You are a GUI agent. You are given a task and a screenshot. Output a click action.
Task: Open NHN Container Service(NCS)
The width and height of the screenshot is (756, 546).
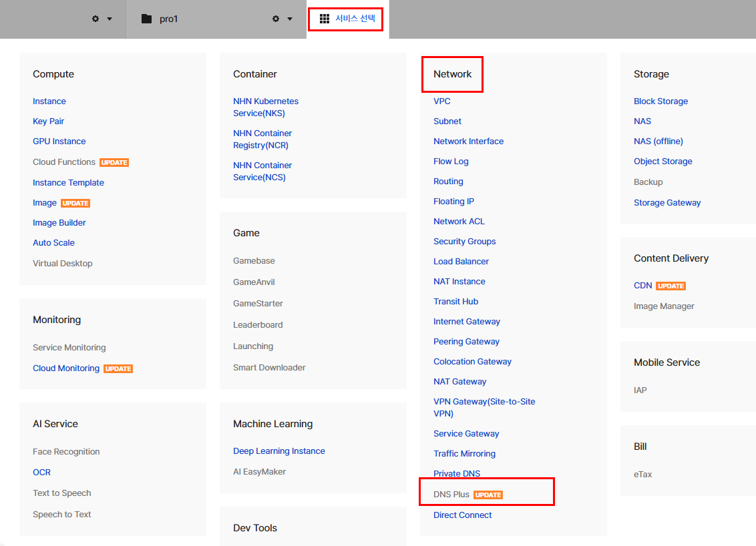[262, 171]
